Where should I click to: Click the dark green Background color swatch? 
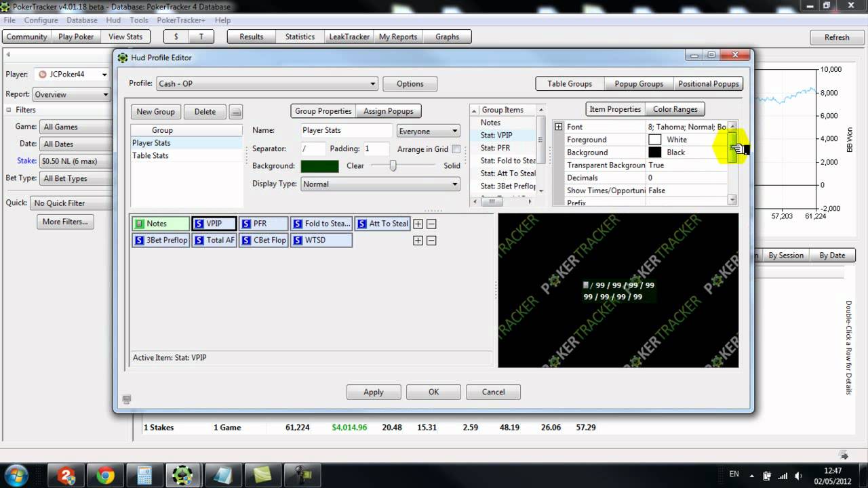319,166
